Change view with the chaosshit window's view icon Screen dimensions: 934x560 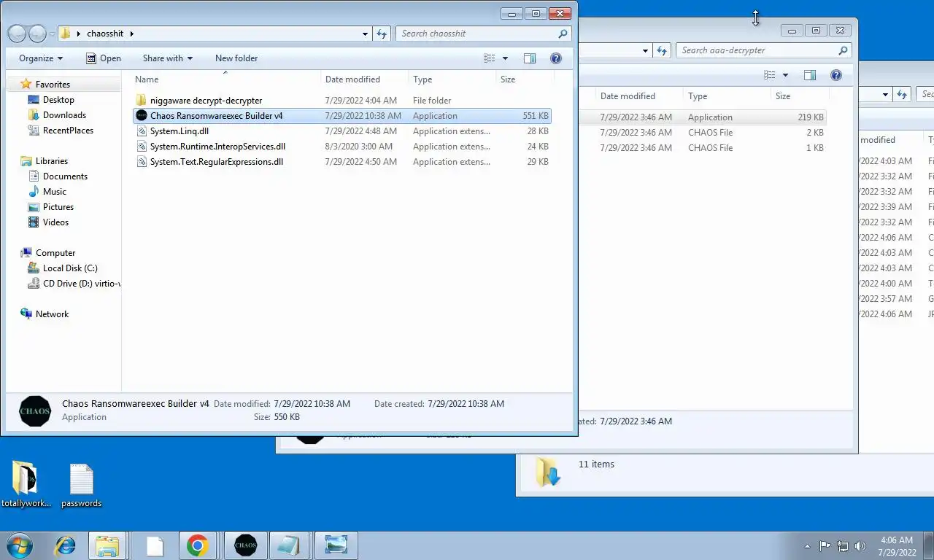490,58
